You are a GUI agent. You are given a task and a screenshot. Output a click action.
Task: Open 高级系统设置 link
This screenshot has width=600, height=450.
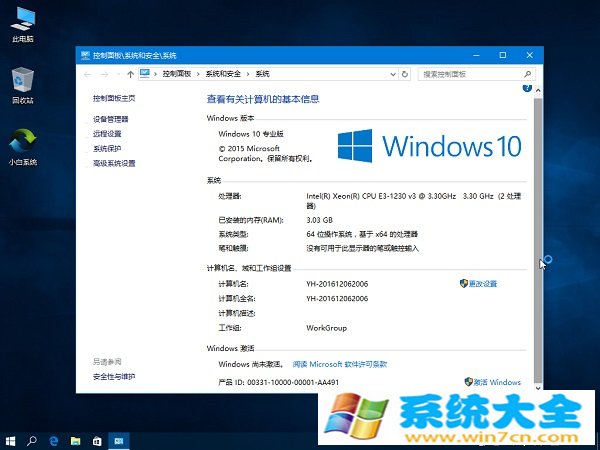tap(114, 163)
